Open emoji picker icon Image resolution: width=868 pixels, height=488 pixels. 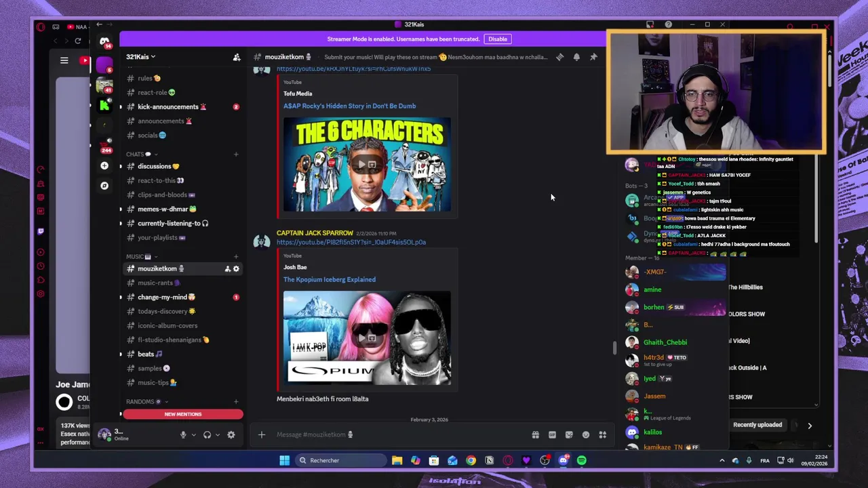point(586,434)
